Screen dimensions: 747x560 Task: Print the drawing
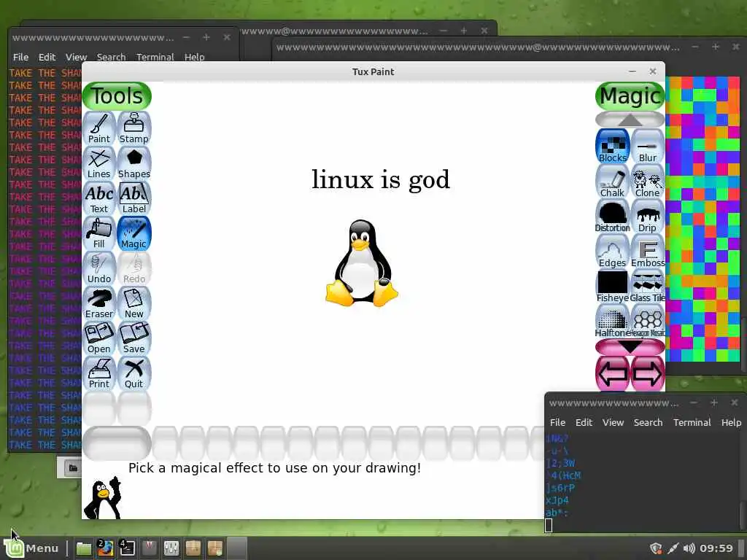pyautogui.click(x=99, y=373)
